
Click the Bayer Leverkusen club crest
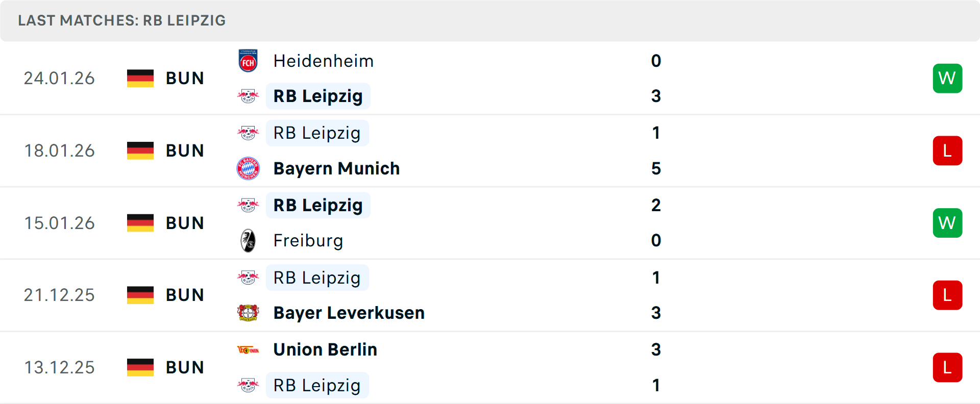pos(248,313)
